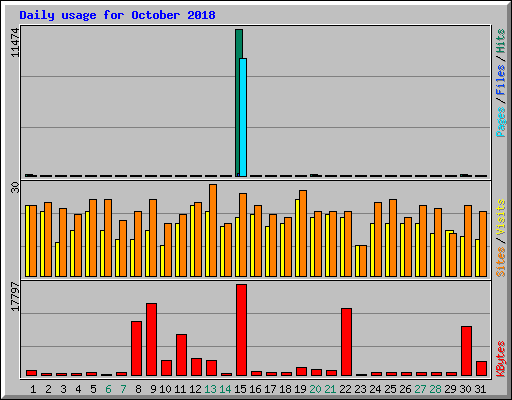Click the red KBytes bar for day 31
This screenshot has width=512, height=400.
tap(481, 368)
